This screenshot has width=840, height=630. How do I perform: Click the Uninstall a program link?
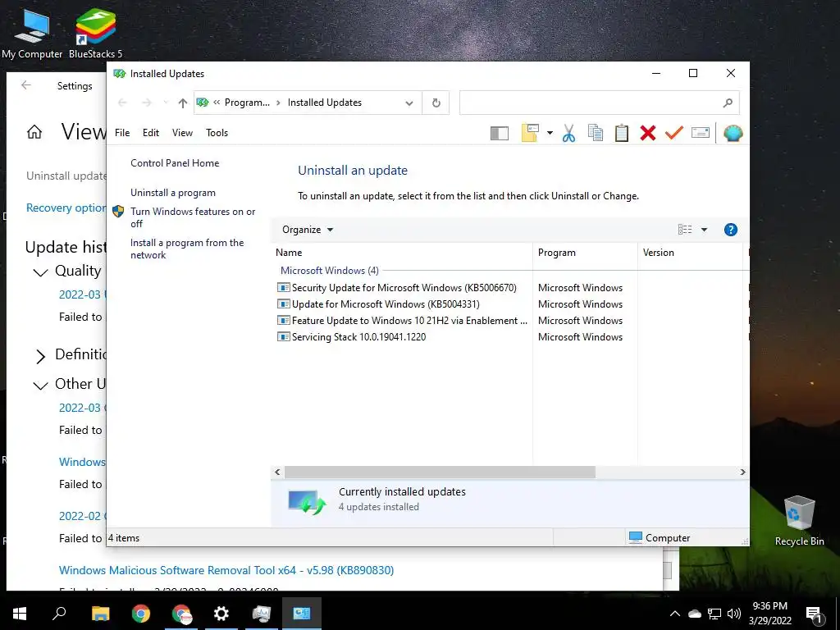tap(173, 193)
